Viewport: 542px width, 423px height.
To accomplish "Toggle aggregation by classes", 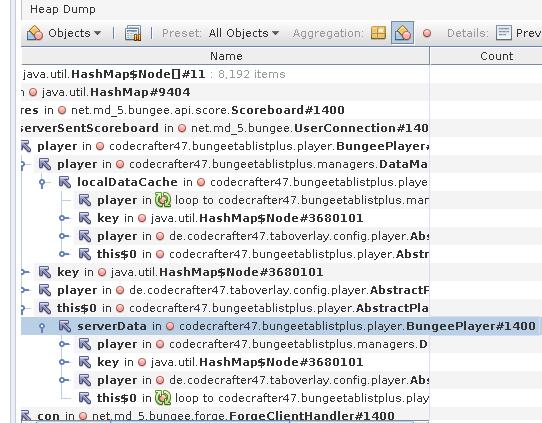I will click(x=402, y=33).
